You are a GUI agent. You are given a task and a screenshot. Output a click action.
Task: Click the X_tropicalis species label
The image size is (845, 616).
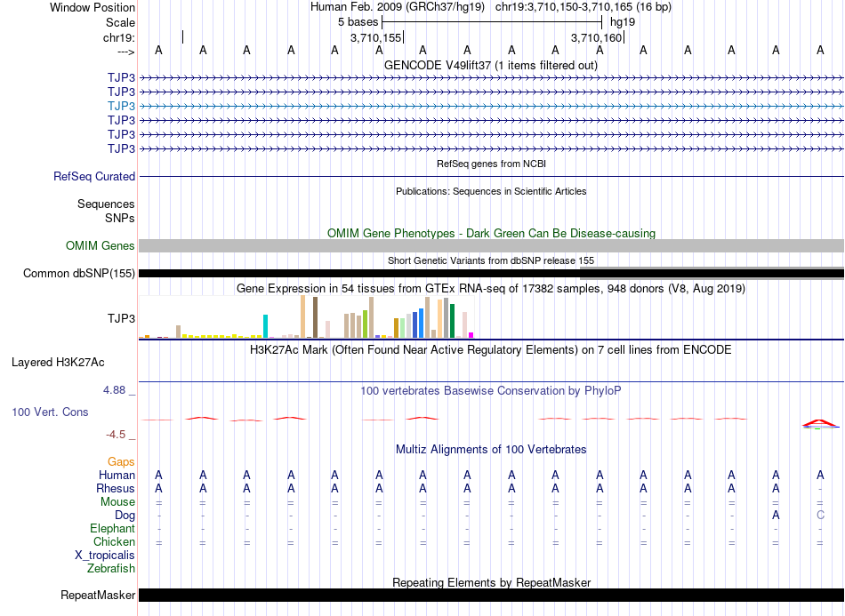point(105,556)
